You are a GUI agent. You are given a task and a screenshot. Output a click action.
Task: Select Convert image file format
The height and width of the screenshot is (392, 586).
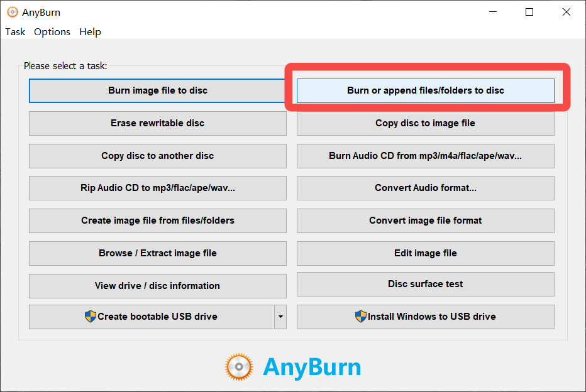(x=425, y=220)
